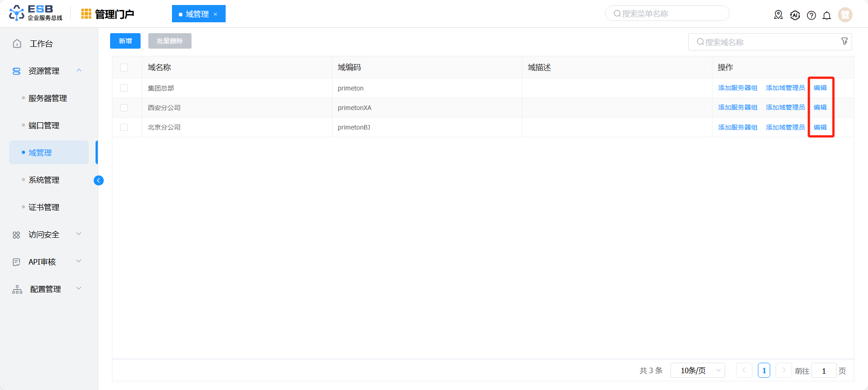Click 编辑 link for 北京分公司
Image resolution: width=868 pixels, height=390 pixels.
pyautogui.click(x=820, y=127)
